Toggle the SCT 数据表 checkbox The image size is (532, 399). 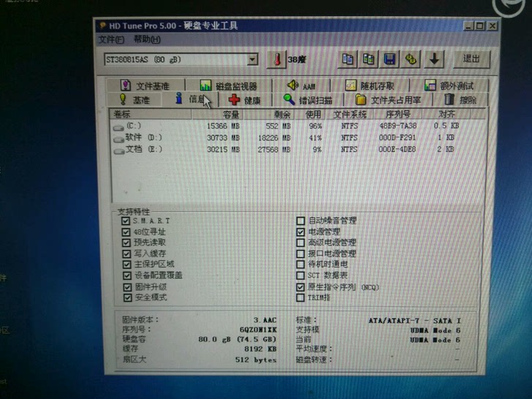[300, 275]
